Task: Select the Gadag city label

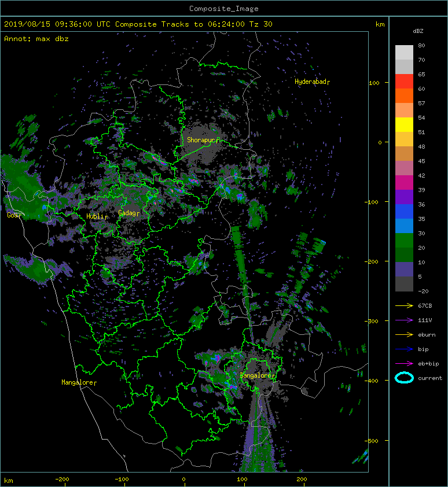Action: coord(128,213)
